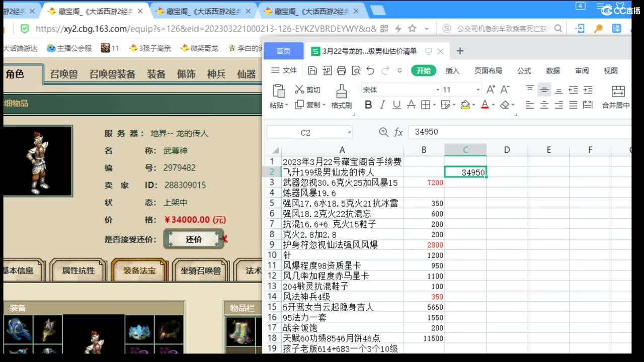The image size is (644, 362).
Task: Click the QR code icon in address bar
Action: (x=383, y=29)
